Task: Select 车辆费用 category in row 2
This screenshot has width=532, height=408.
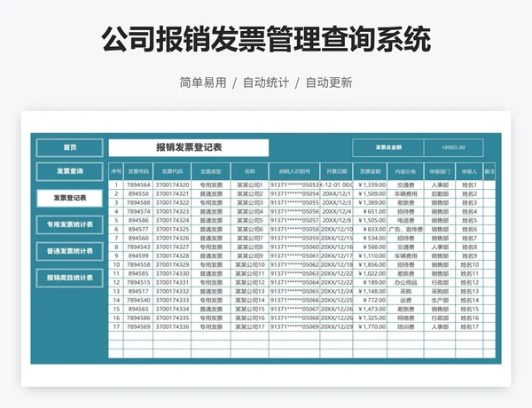Action: point(405,194)
